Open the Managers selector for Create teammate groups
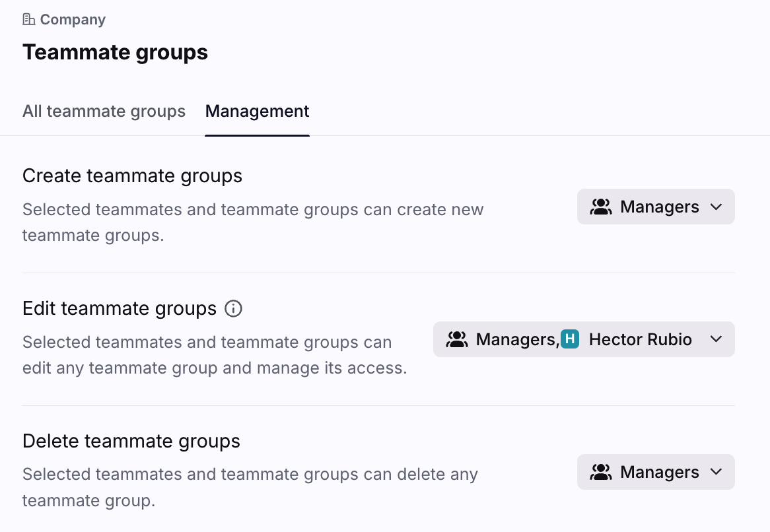Viewport: 770px width, 532px height. (x=659, y=207)
